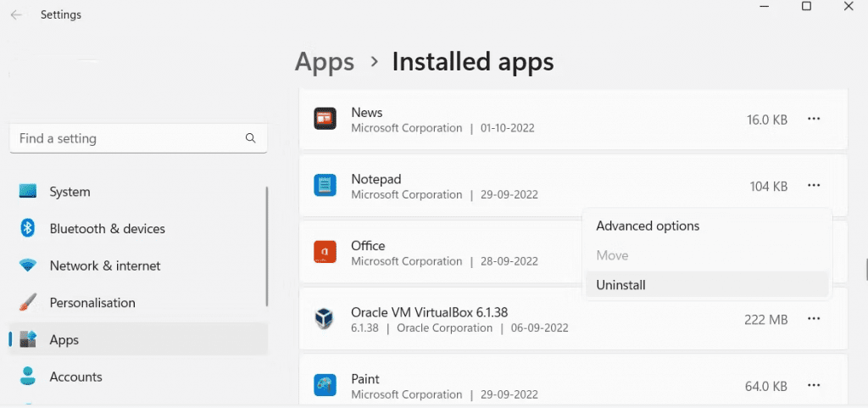Expand more options for Oracle VM VirtualBox
The width and height of the screenshot is (868, 408).
[x=814, y=319]
